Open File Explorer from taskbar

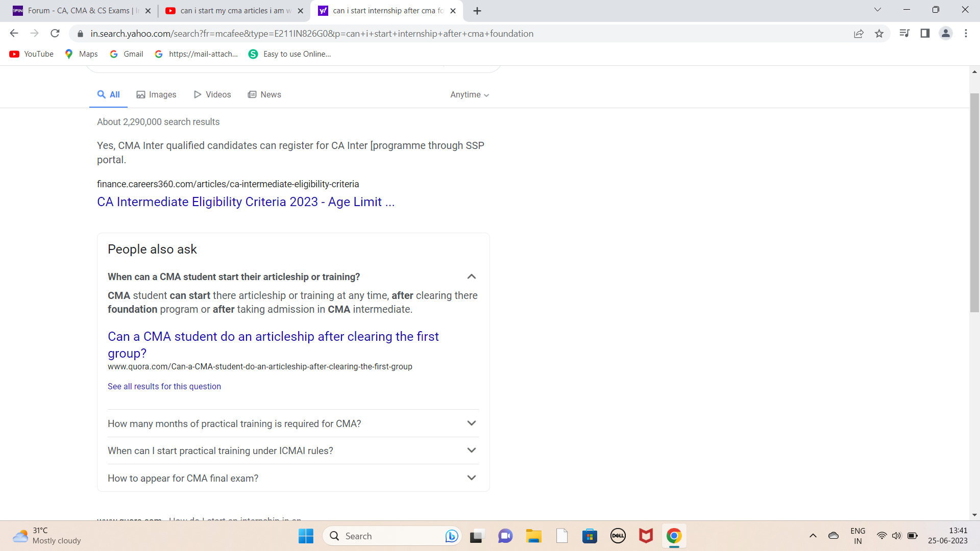click(534, 536)
